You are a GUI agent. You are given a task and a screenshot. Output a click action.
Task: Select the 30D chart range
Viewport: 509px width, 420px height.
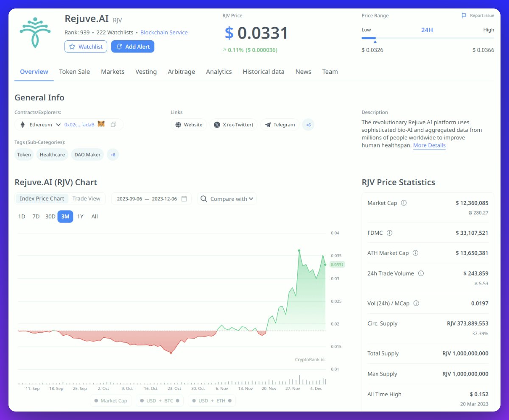point(50,217)
